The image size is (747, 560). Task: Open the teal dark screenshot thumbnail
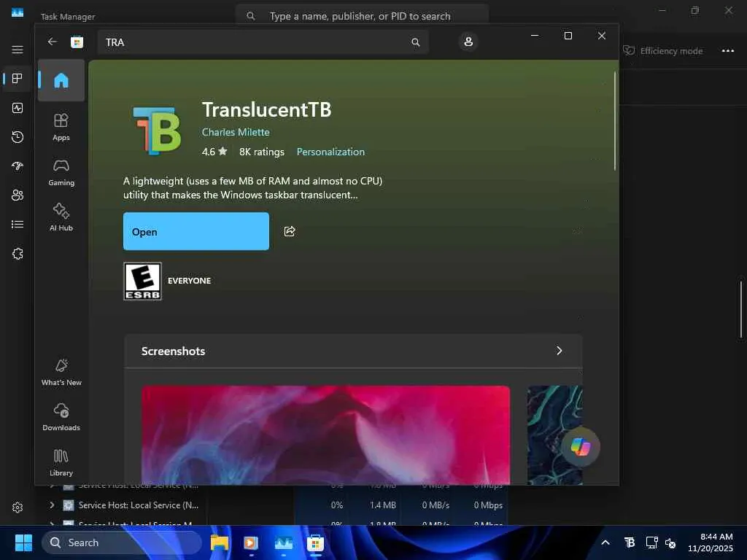554,435
